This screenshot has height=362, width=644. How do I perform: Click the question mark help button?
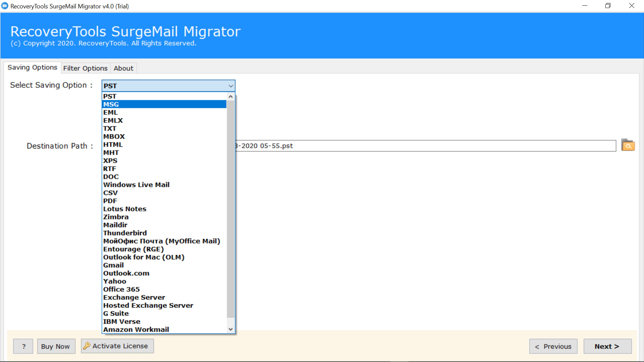(x=23, y=346)
